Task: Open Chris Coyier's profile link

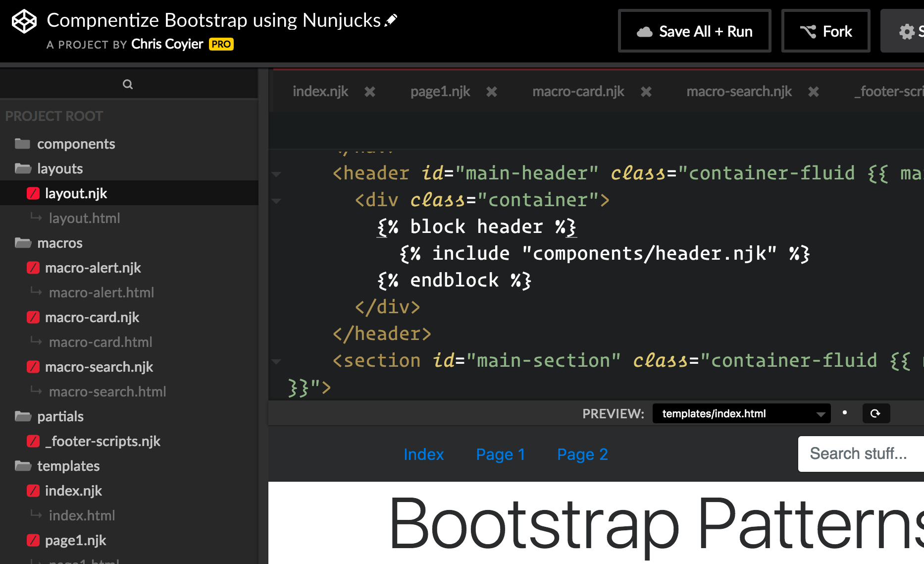Action: coord(167,44)
